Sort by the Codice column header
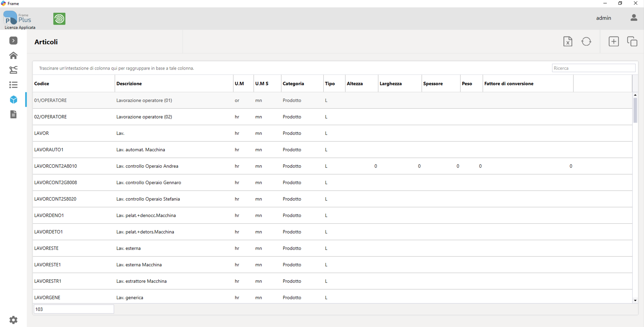This screenshot has height=327, width=644. 73,84
